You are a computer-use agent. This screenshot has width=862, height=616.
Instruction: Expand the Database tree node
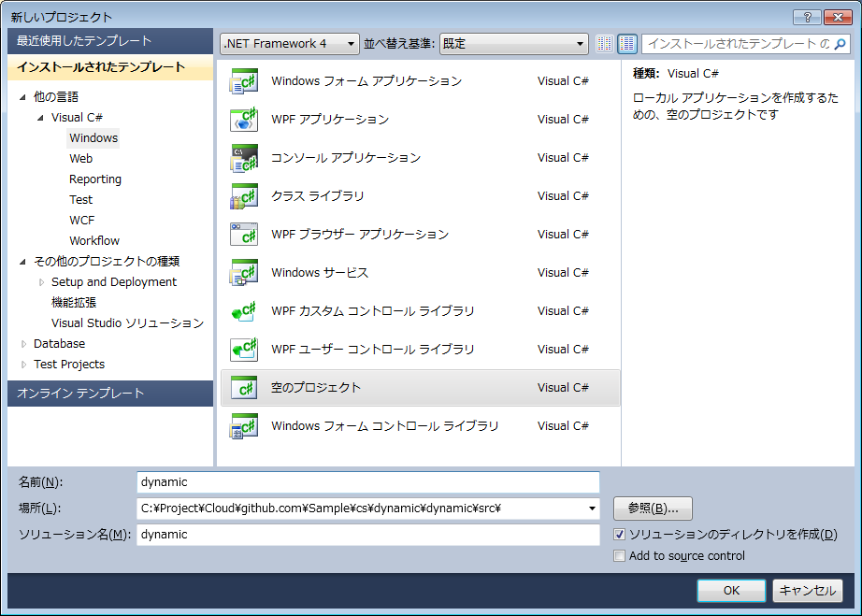point(23,344)
